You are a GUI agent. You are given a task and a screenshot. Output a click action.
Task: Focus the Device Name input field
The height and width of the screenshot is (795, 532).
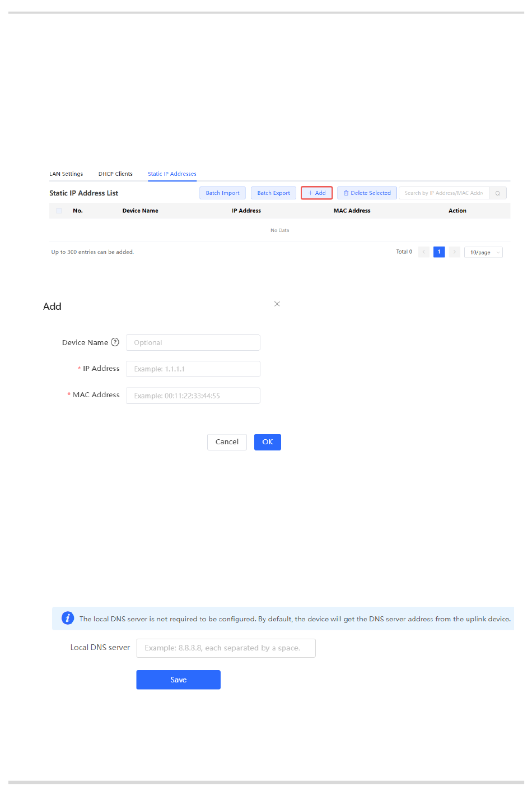click(193, 342)
